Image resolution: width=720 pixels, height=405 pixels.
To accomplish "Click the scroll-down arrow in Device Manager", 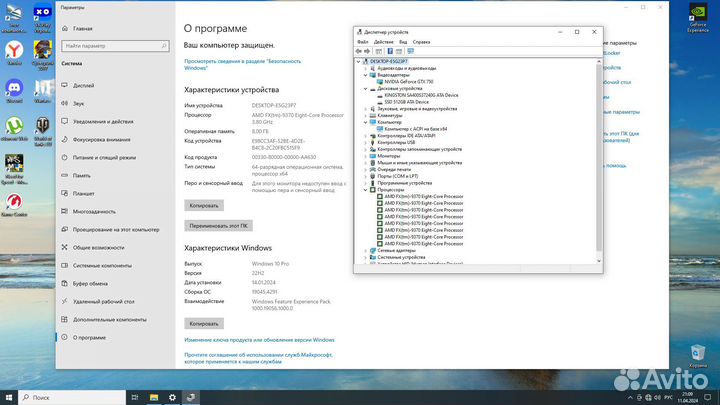I will (x=599, y=261).
